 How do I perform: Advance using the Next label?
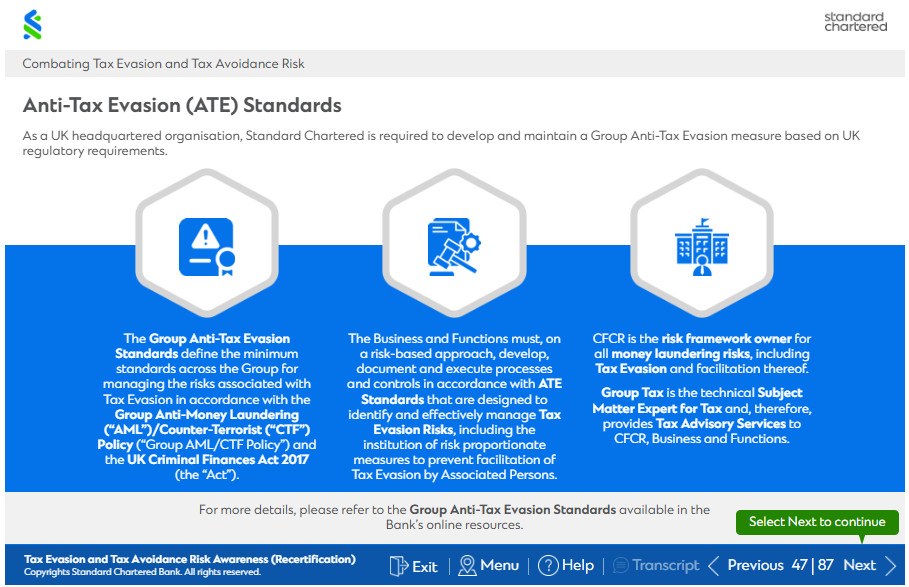coord(860,565)
